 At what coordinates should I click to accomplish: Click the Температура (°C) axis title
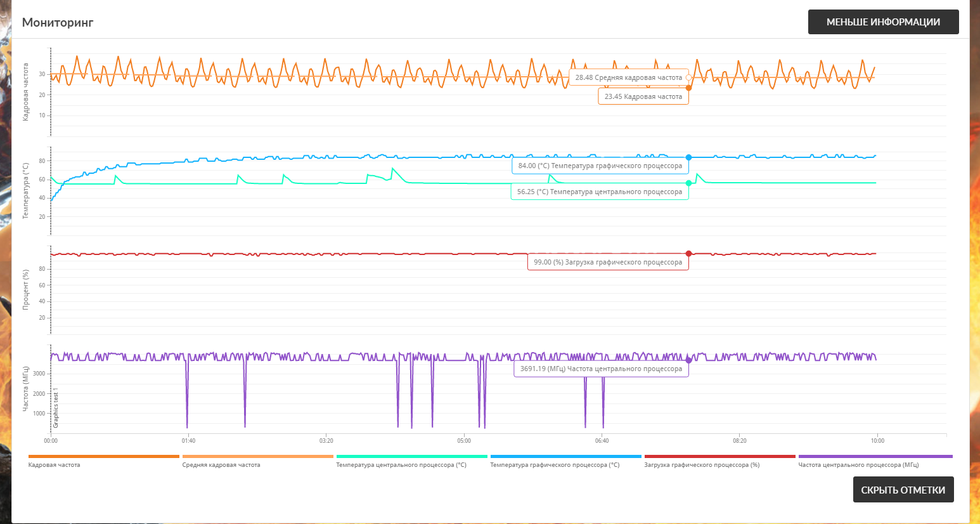[x=26, y=191]
